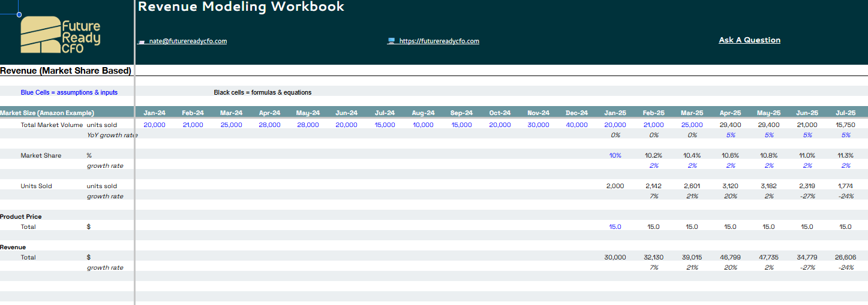This screenshot has height=305, width=868.
Task: Click the email icon beside nate@futurereadycfo.com
Action: click(142, 41)
